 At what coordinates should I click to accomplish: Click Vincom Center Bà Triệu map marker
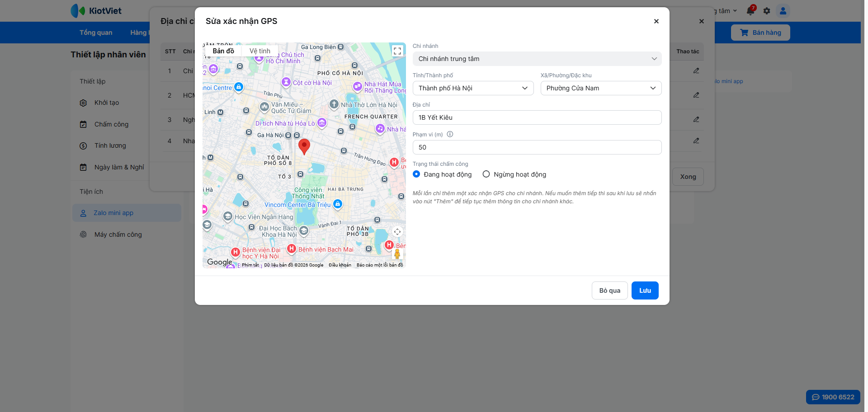pos(338,204)
